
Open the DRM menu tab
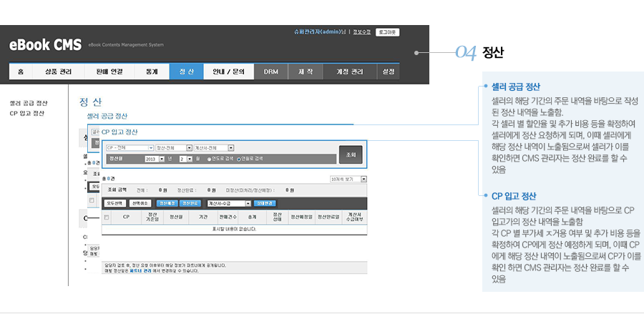click(270, 72)
